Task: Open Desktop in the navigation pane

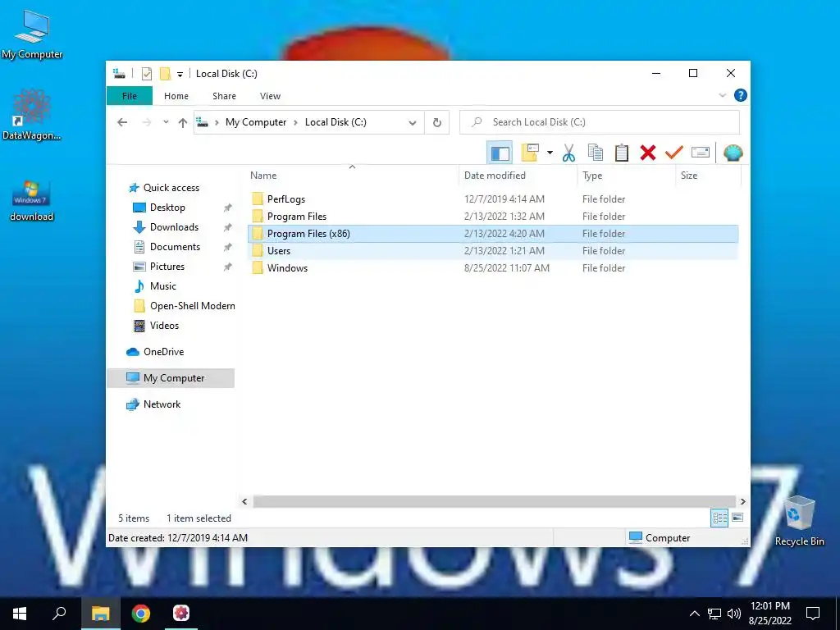Action: click(x=167, y=208)
